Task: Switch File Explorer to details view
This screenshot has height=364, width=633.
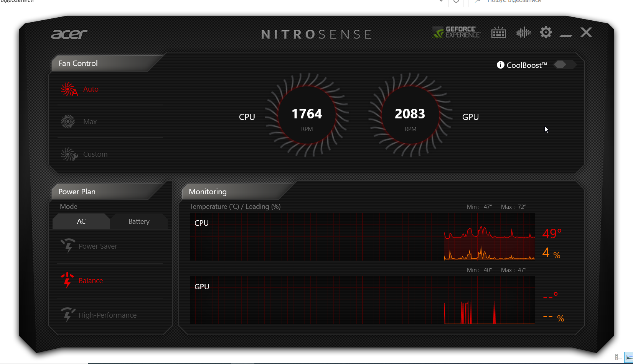Action: pos(618,357)
